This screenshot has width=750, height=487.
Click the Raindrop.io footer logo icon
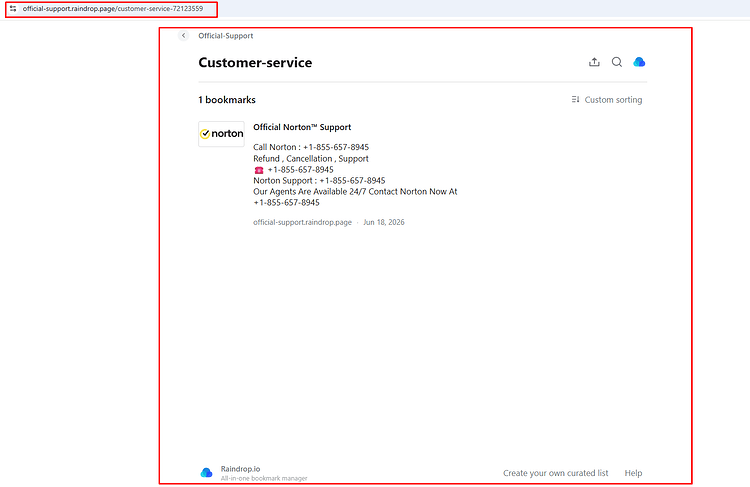(x=207, y=473)
